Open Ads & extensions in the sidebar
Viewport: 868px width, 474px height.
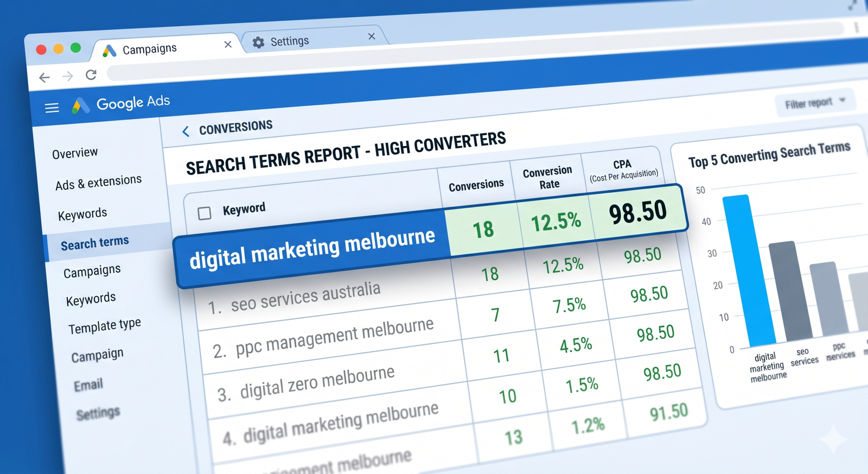[x=98, y=182]
